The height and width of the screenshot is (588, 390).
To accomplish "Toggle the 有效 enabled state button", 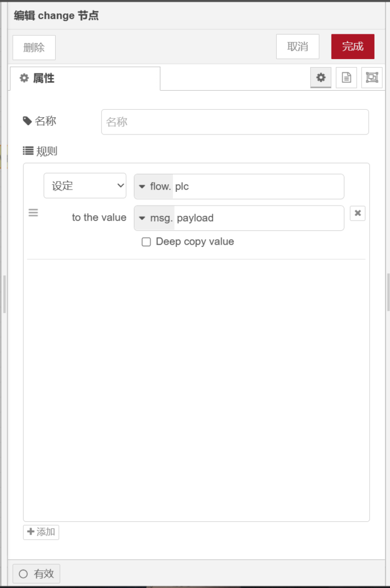I will click(x=36, y=573).
